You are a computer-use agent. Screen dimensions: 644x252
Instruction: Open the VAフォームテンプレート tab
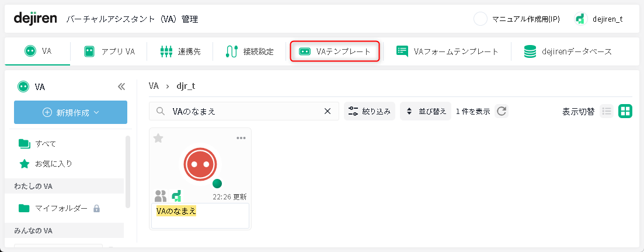click(447, 51)
